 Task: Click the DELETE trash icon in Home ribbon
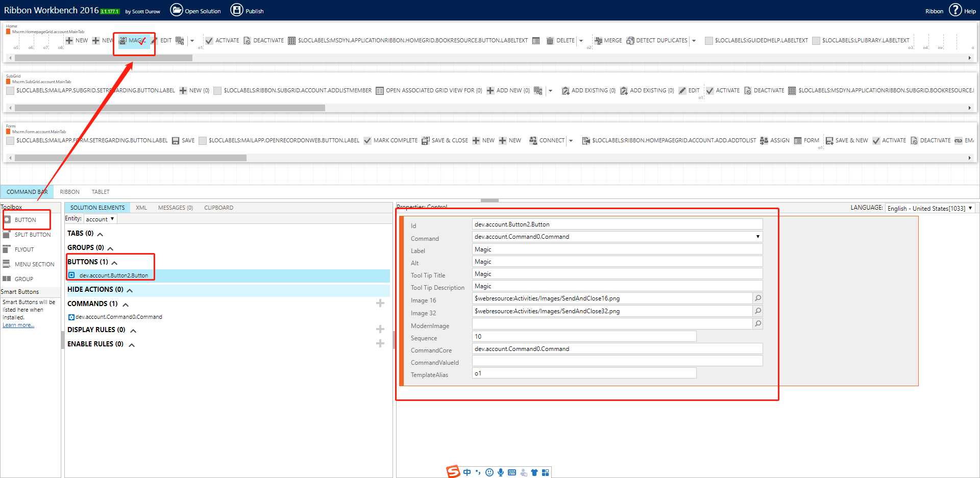(550, 41)
